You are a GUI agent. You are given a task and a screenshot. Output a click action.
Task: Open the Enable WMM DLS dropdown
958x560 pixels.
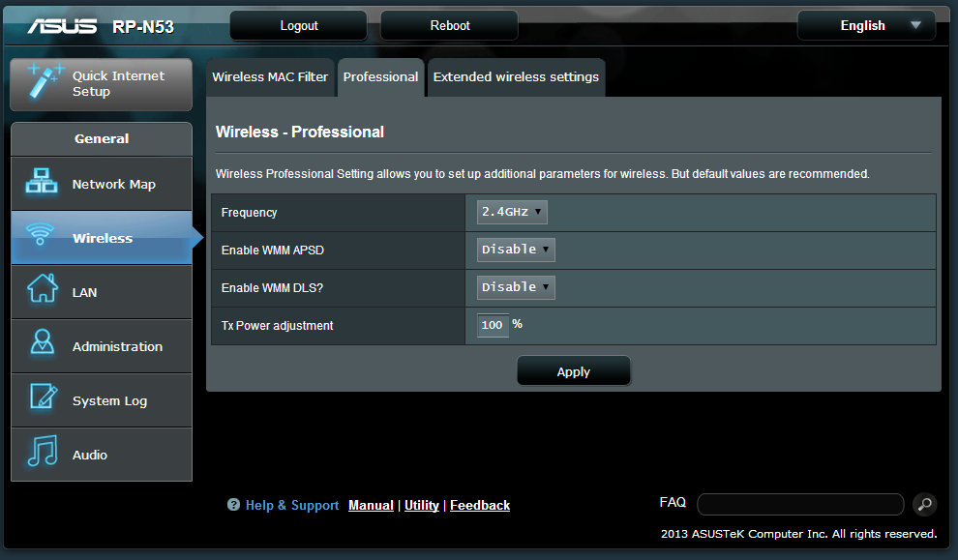pyautogui.click(x=516, y=287)
